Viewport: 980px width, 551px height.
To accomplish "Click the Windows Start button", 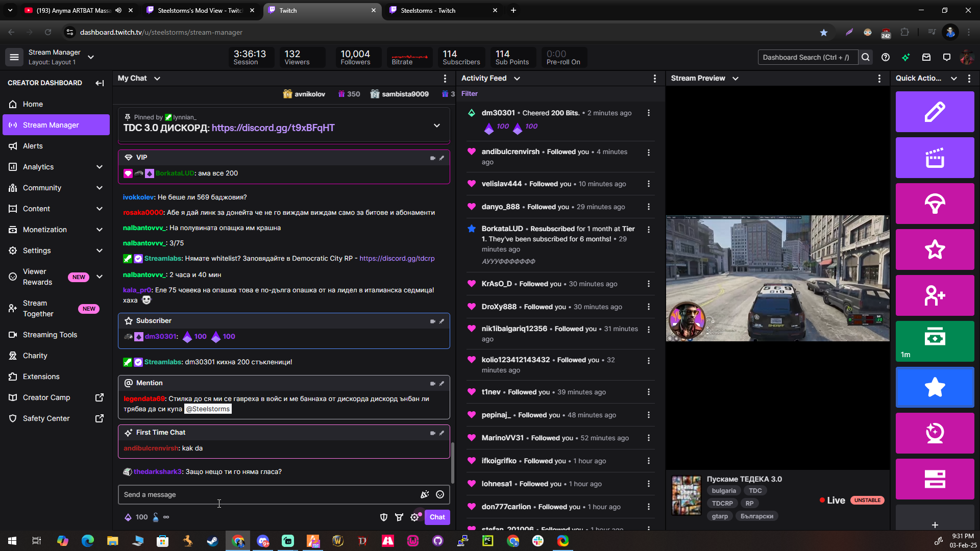I will (x=12, y=541).
